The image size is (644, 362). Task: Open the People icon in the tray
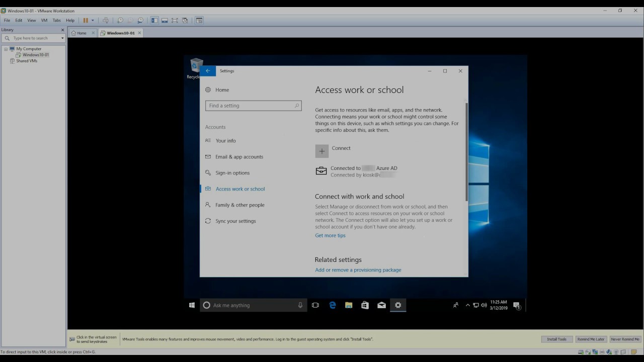456,305
